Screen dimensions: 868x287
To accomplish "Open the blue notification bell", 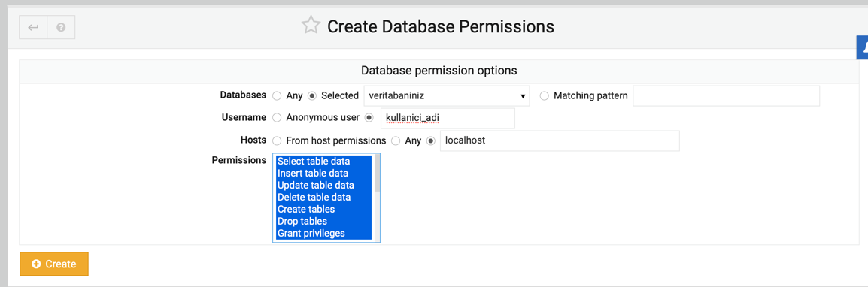I will [x=863, y=48].
